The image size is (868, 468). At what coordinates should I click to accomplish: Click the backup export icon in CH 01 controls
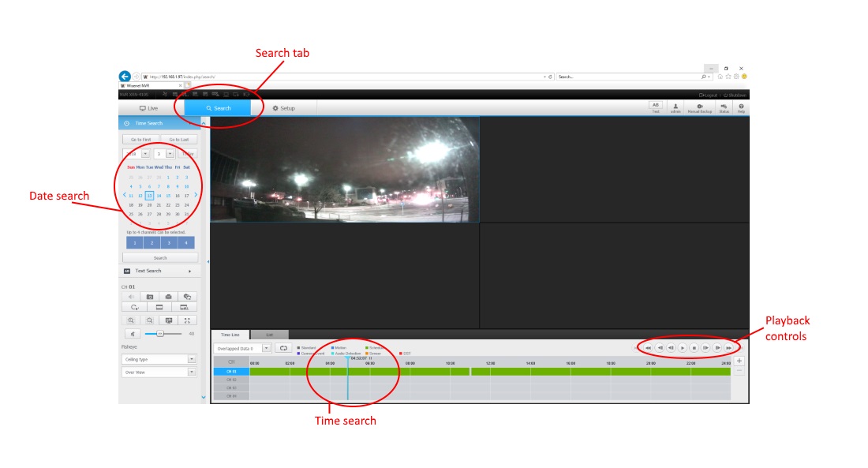[187, 297]
